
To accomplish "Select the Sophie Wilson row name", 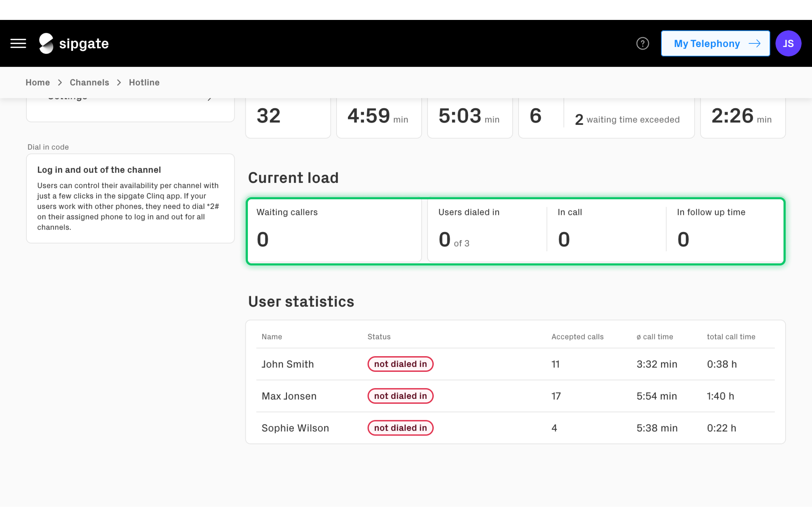I will [295, 428].
